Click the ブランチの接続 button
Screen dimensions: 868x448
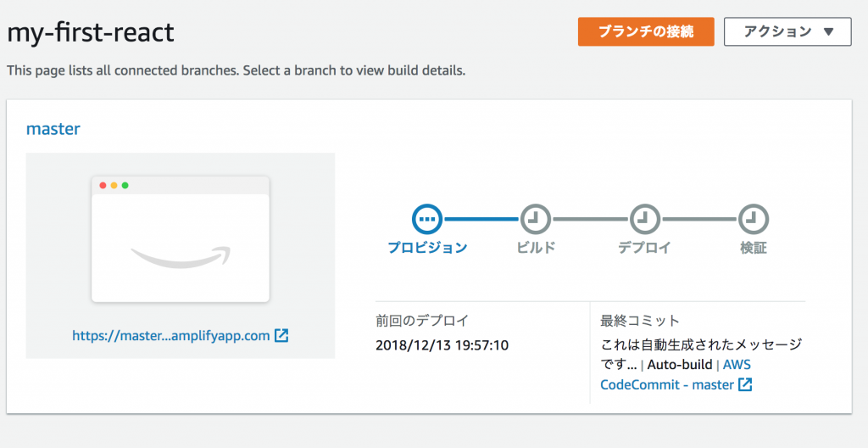point(646,31)
